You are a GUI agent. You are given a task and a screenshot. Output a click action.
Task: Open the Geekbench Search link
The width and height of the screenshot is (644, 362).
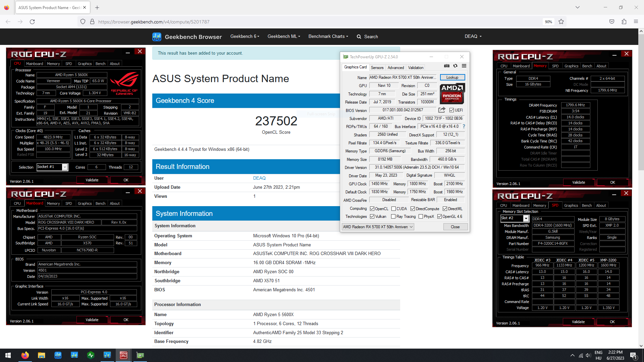pyautogui.click(x=367, y=37)
